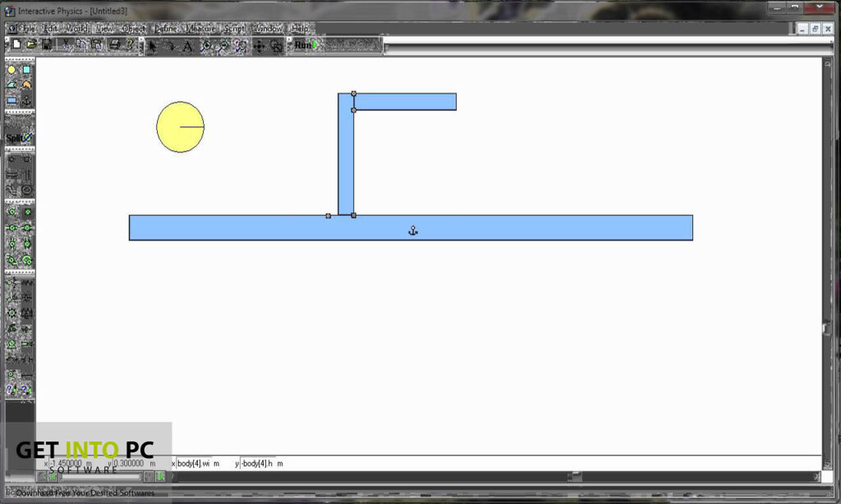This screenshot has width=841, height=504.
Task: Click the body width field 'body[4].wi'
Action: 195,463
